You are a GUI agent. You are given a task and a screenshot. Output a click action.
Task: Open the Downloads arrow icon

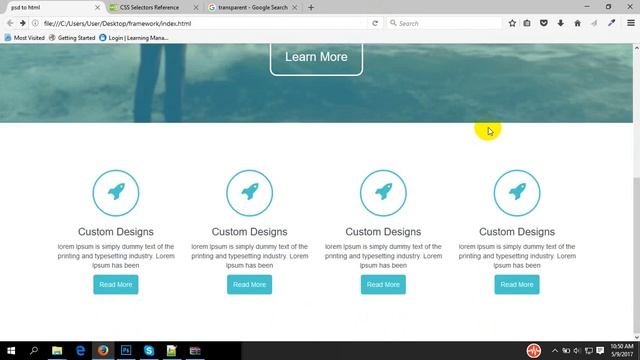click(x=560, y=23)
